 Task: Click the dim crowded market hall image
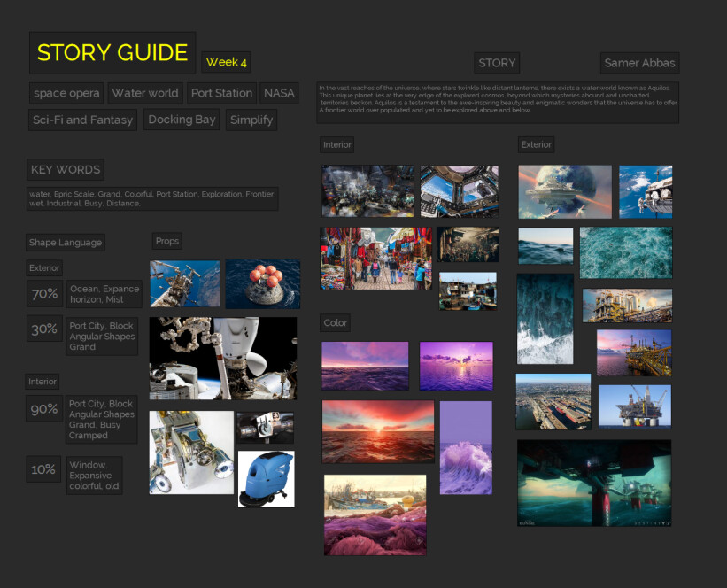coord(468,244)
